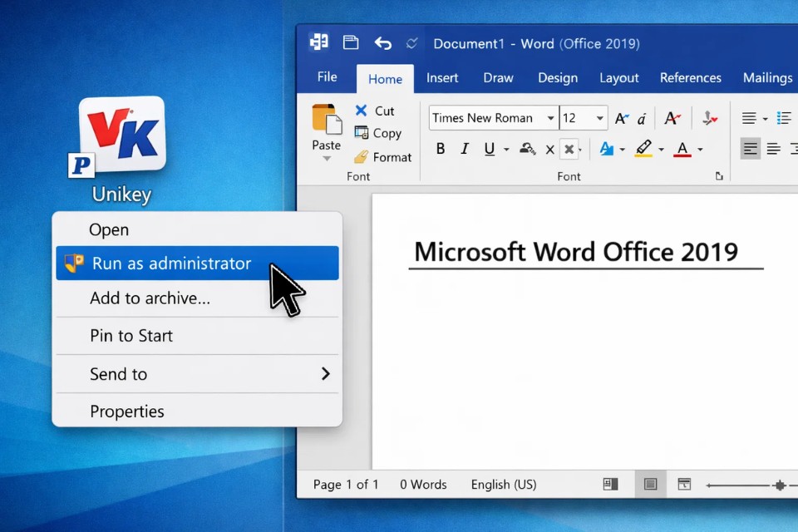
Task: Switch to the Insert ribbon tab
Action: (x=442, y=77)
